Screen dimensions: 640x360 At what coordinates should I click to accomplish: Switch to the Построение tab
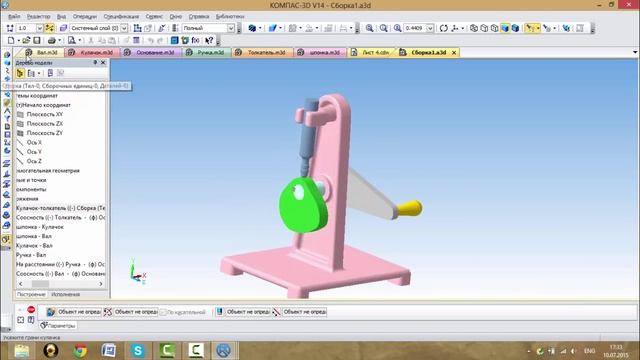click(31, 294)
